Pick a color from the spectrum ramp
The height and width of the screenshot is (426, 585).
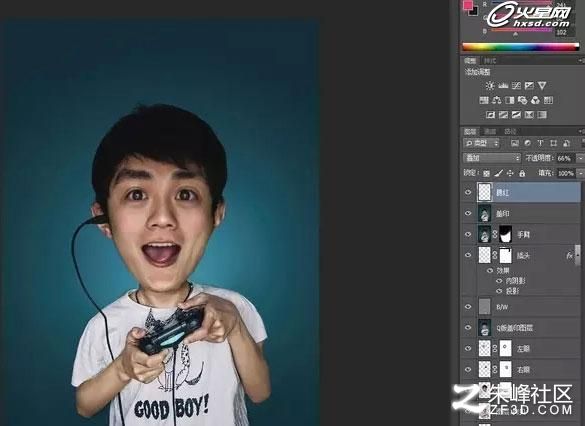[x=520, y=47]
